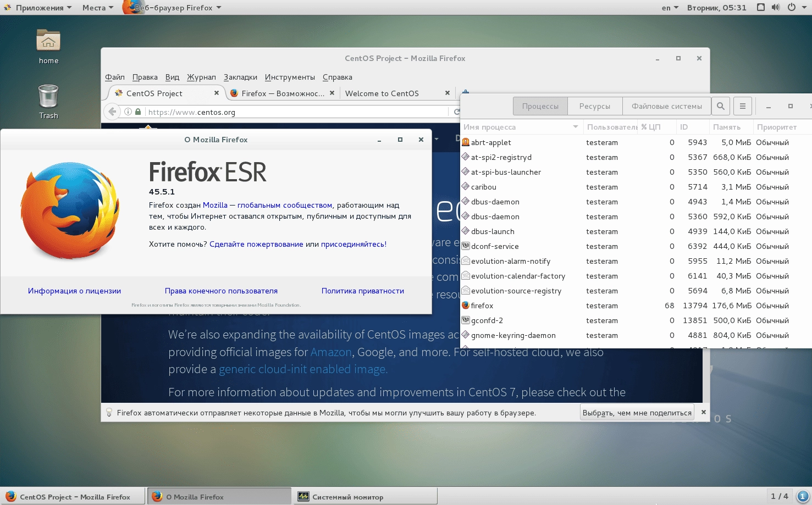This screenshot has height=505, width=812.
Task: Click the volume icon in top panel
Action: (x=776, y=8)
